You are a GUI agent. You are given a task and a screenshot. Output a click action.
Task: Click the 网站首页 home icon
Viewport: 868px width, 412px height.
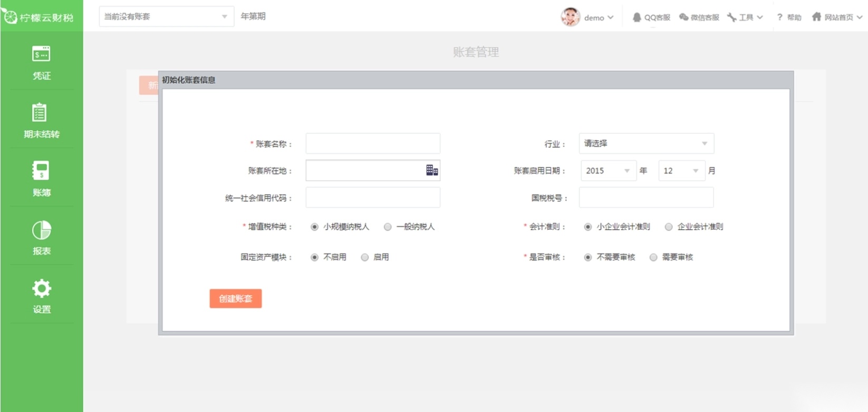coord(816,17)
